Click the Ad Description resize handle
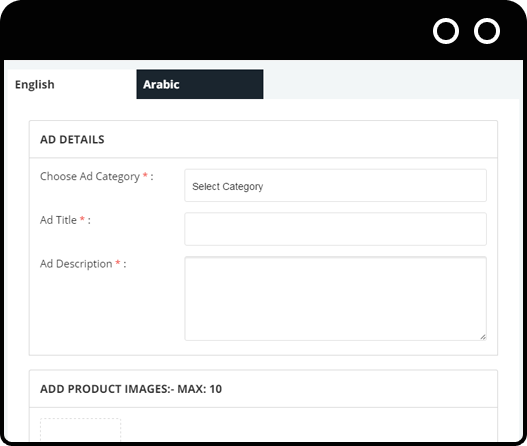Screen dimensions: 527x446 point(483,337)
